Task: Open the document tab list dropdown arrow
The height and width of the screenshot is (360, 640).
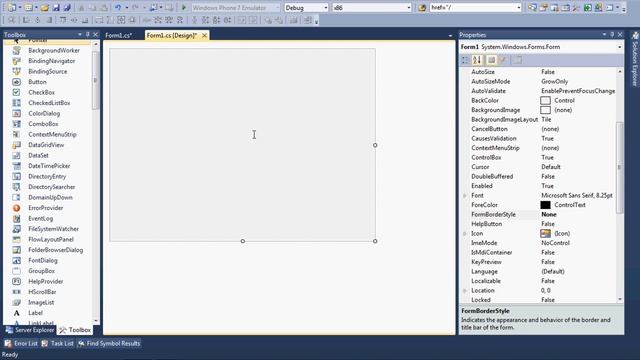Action: click(450, 36)
